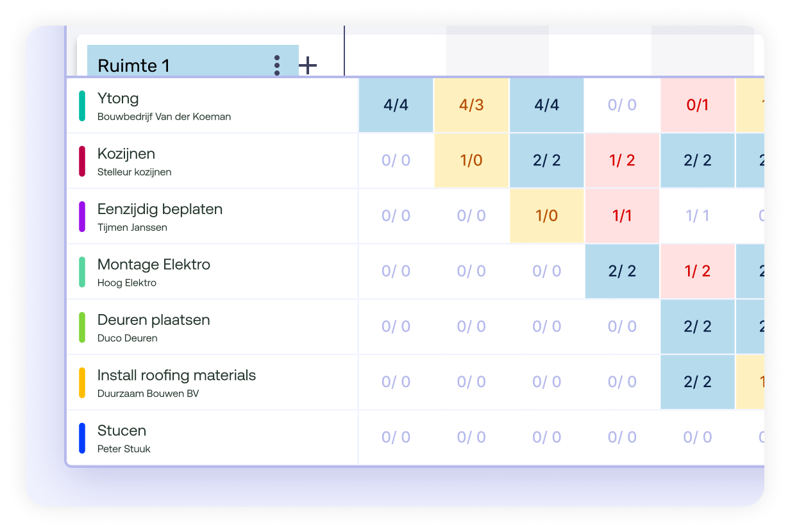The image size is (790, 532).
Task: Open the Ytong task row
Action: (118, 99)
